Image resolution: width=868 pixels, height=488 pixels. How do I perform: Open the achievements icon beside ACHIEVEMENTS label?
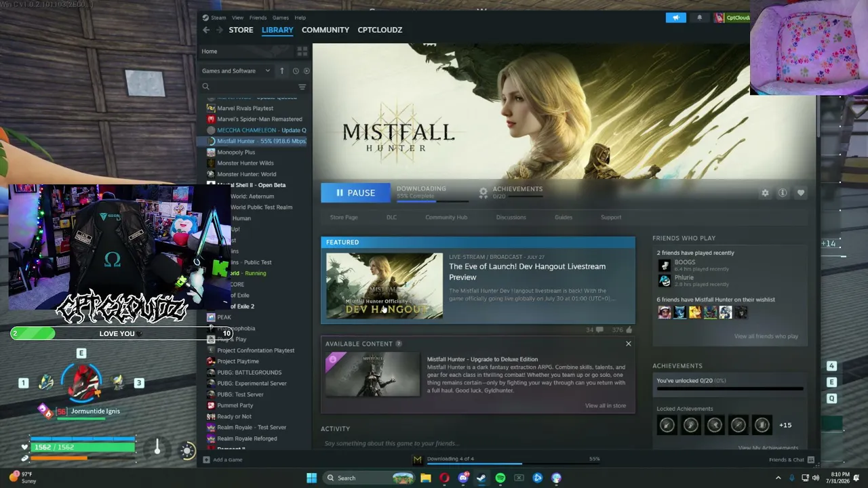point(484,192)
